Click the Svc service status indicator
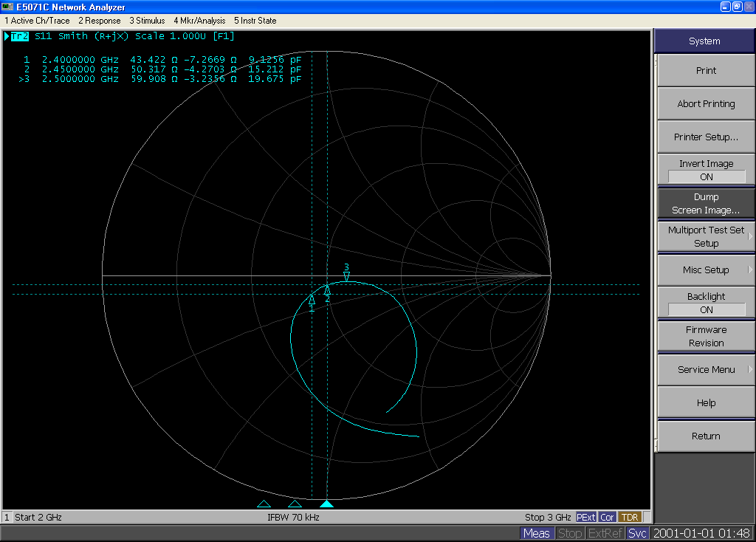 tap(636, 532)
